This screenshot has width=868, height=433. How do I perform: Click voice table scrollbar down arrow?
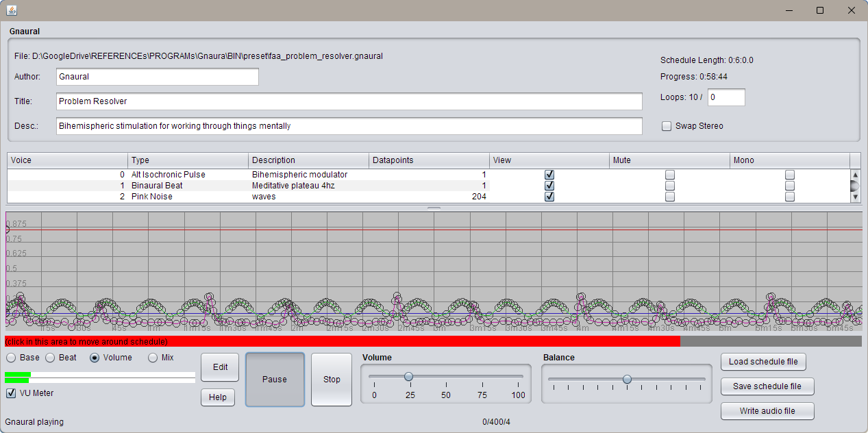click(x=855, y=197)
